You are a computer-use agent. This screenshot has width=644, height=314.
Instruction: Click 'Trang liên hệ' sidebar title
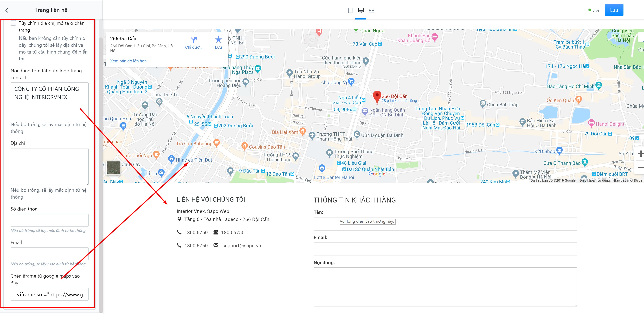51,10
